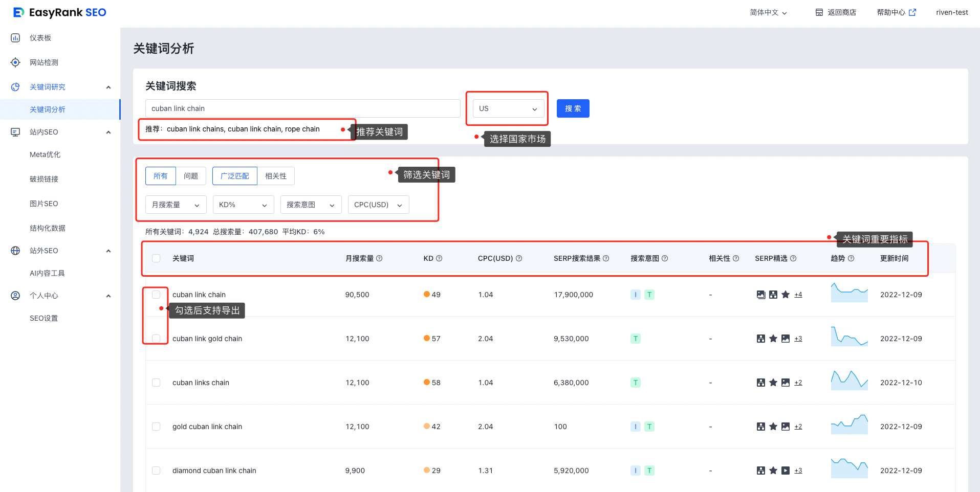Click the riven-test account name

pos(952,12)
